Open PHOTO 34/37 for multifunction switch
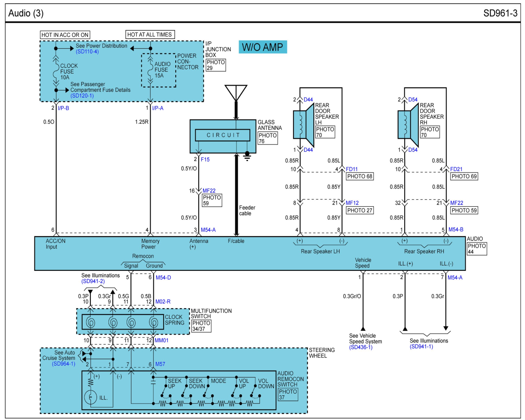 tap(201, 326)
